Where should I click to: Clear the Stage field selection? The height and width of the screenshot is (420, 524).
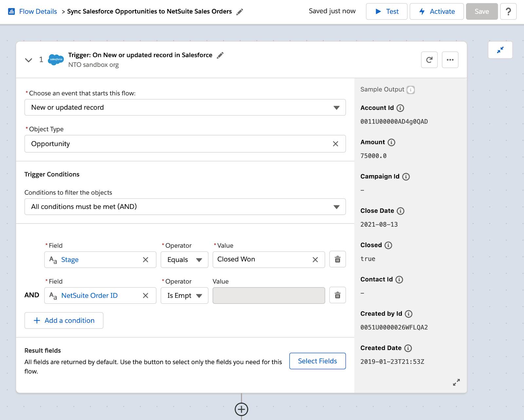[x=146, y=260]
